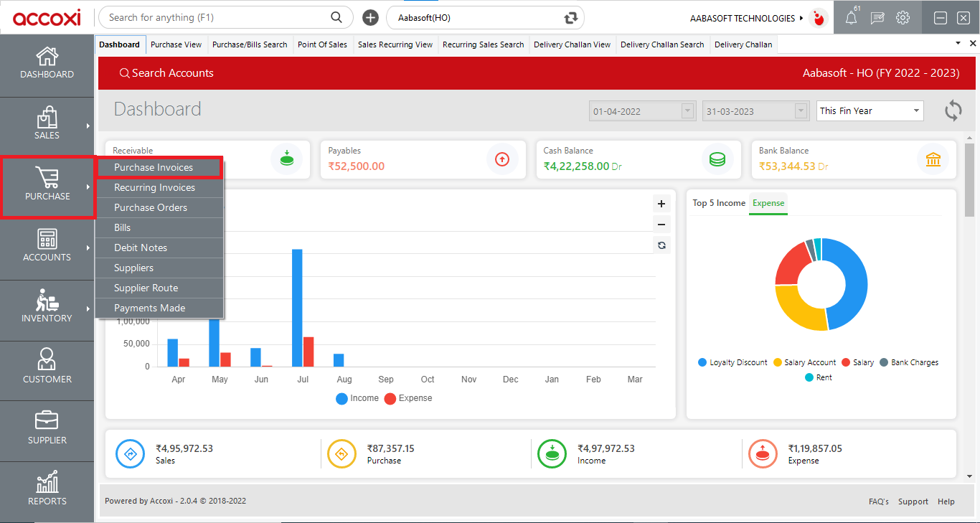Viewport: 980px width, 523px height.
Task: Click the Accoxi logo
Action: pyautogui.click(x=47, y=17)
